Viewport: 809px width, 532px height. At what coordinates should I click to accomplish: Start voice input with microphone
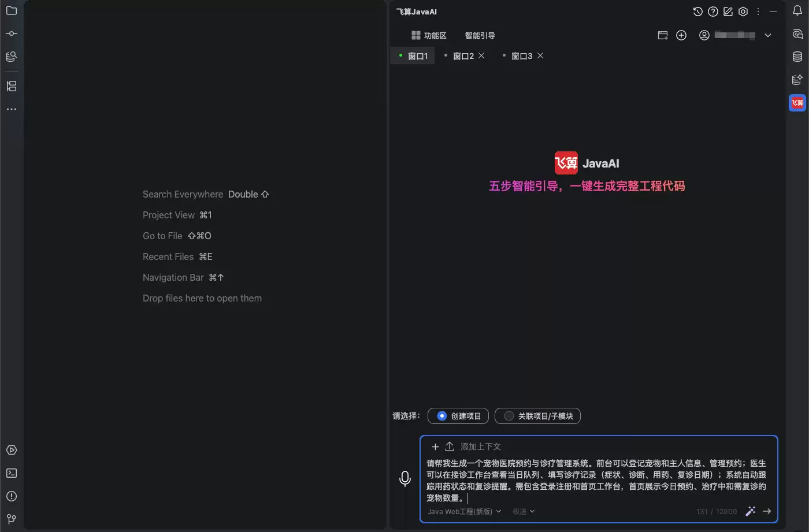[405, 479]
